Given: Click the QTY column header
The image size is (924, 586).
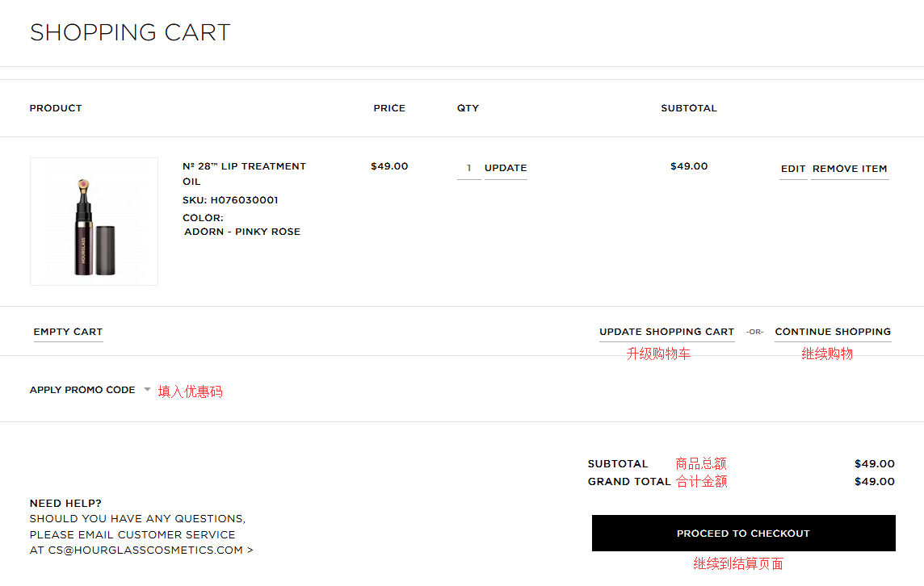Looking at the screenshot, I should pyautogui.click(x=468, y=108).
